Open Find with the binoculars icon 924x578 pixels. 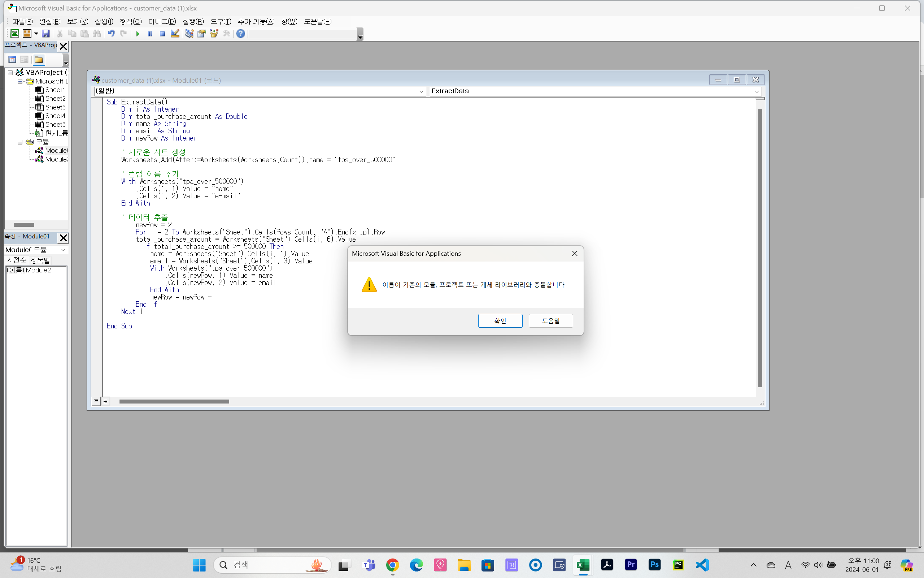pos(97,34)
